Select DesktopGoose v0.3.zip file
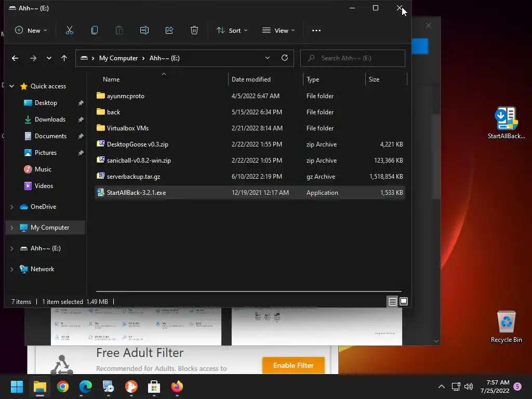This screenshot has width=532, height=399. coord(250,144)
